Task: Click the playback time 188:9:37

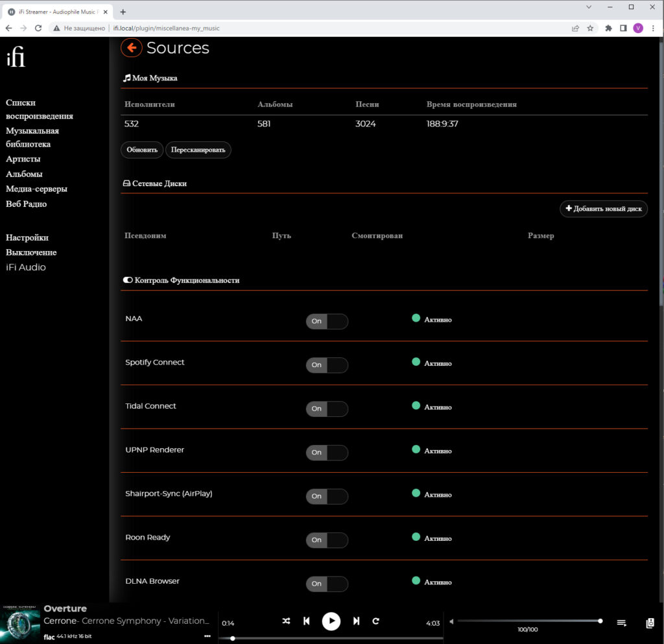Action: point(442,124)
